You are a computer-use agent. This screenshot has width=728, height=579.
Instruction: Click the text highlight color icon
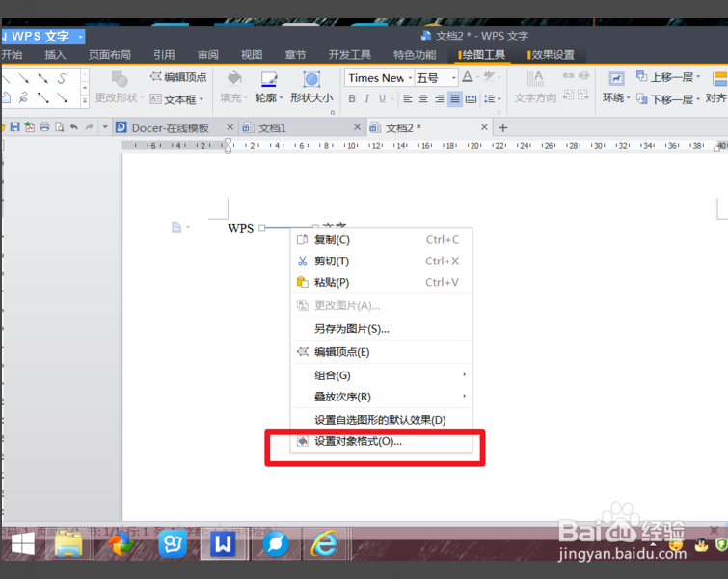[x=489, y=76]
